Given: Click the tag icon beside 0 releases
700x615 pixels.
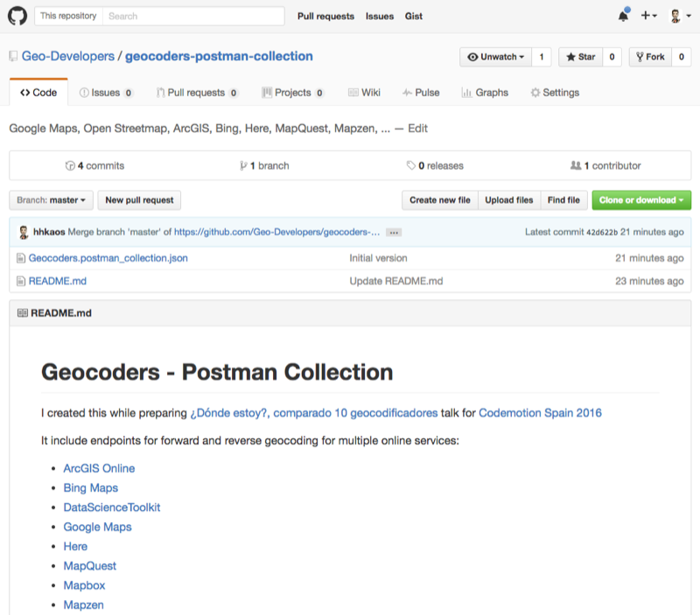Looking at the screenshot, I should point(410,165).
